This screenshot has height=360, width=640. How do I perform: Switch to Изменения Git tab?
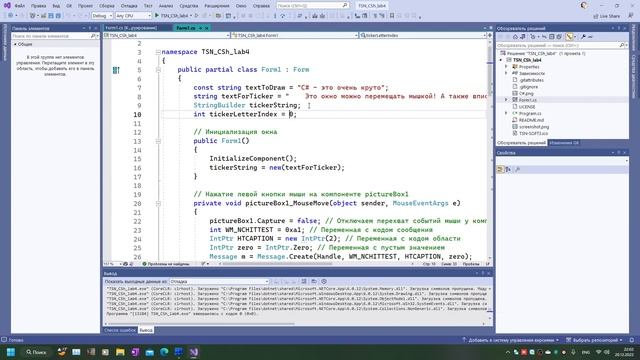564,143
